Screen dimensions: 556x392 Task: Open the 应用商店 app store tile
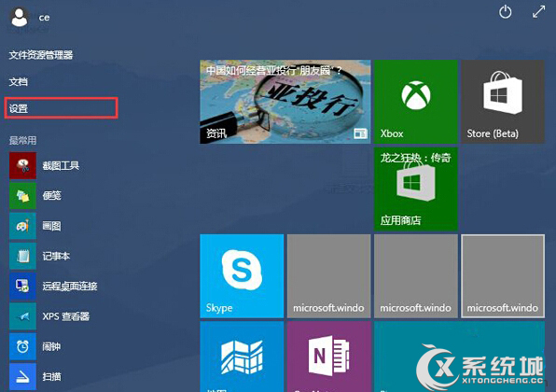(x=416, y=189)
